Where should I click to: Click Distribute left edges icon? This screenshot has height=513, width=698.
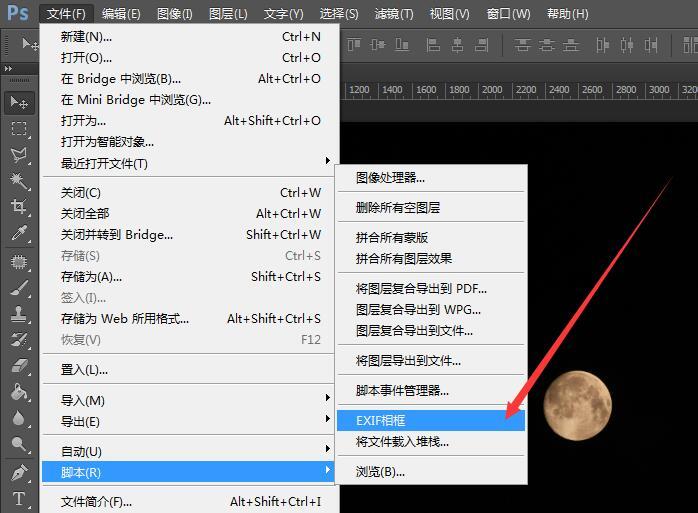(x=602, y=45)
